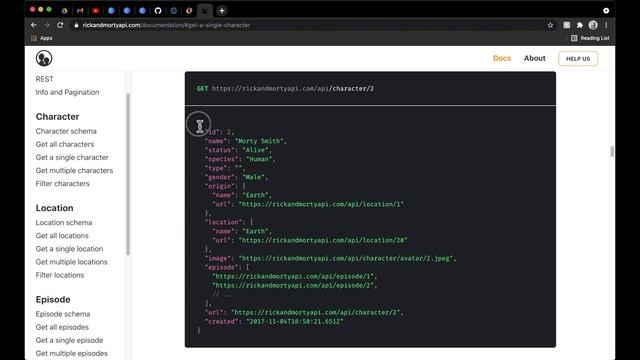Image resolution: width=640 pixels, height=360 pixels.
Task: Jump to the Location heading
Action: tap(55, 208)
